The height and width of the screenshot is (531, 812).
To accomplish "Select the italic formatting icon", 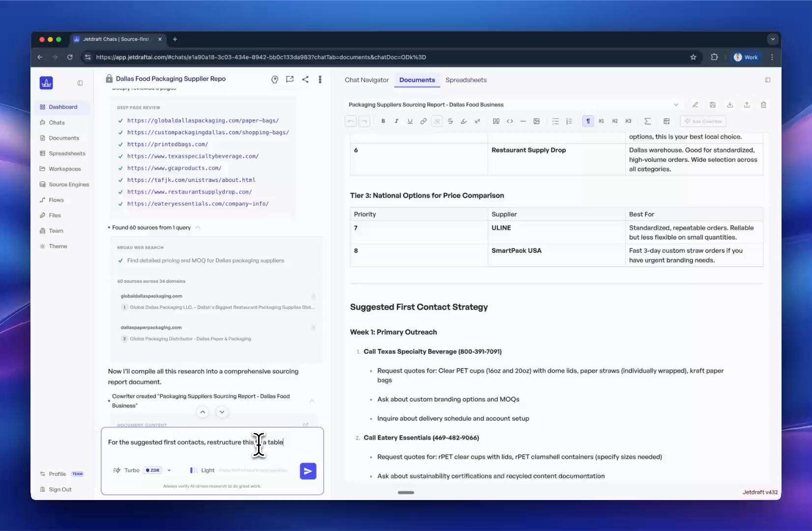I will pos(397,121).
